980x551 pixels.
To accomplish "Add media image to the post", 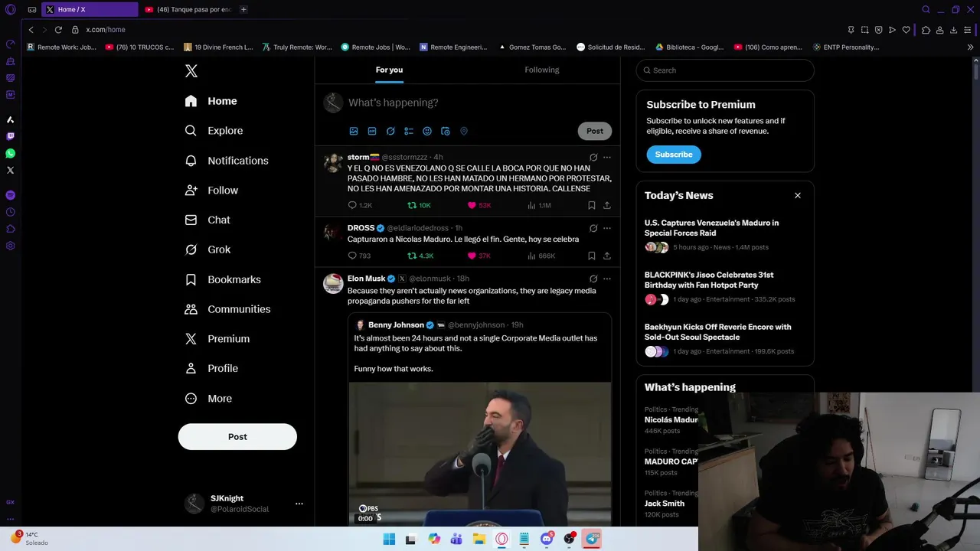I will [354, 131].
